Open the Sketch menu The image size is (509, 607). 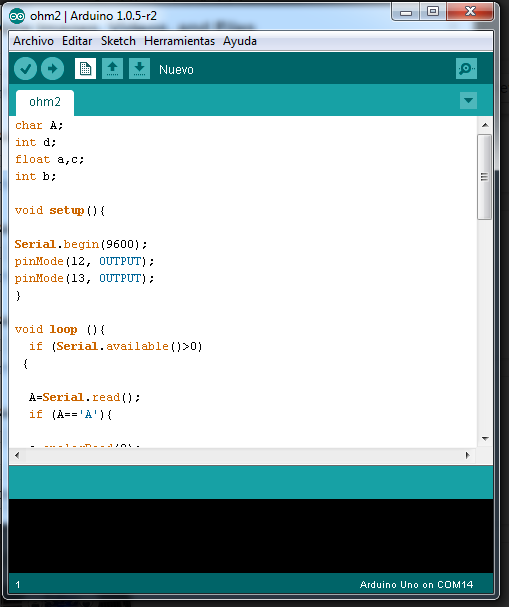coord(118,41)
